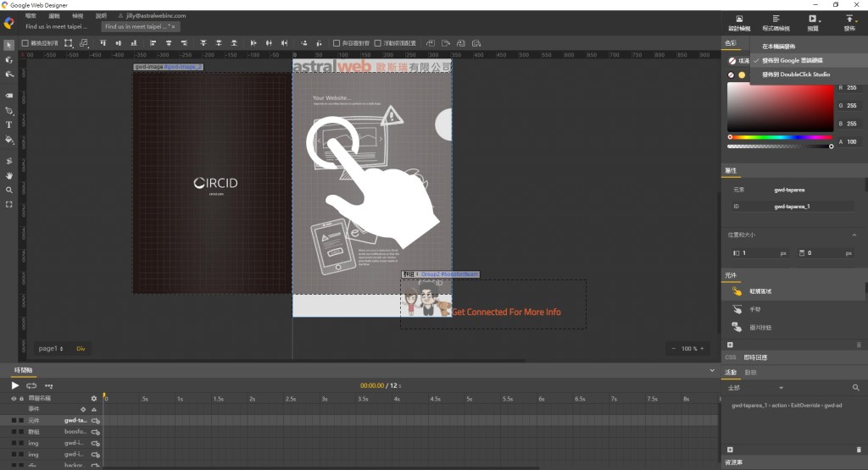The width and height of the screenshot is (868, 470).
Task: Select the Zoom magnifier tool
Action: tap(9, 190)
